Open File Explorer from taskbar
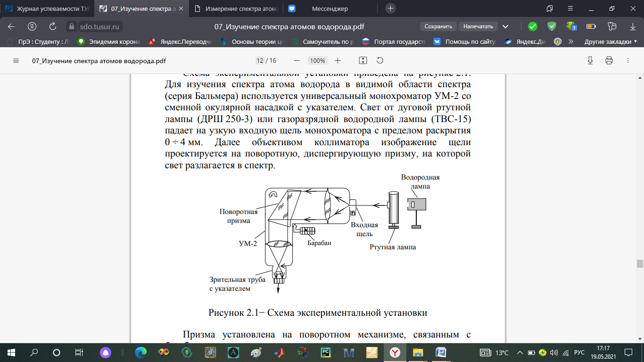The image size is (644, 362). [418, 353]
